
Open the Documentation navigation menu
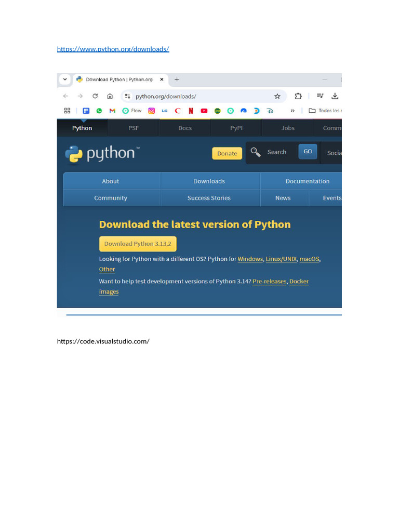pyautogui.click(x=301, y=181)
